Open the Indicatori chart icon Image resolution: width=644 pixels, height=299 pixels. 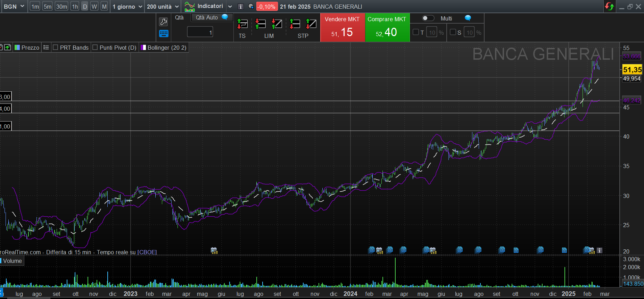tap(190, 7)
